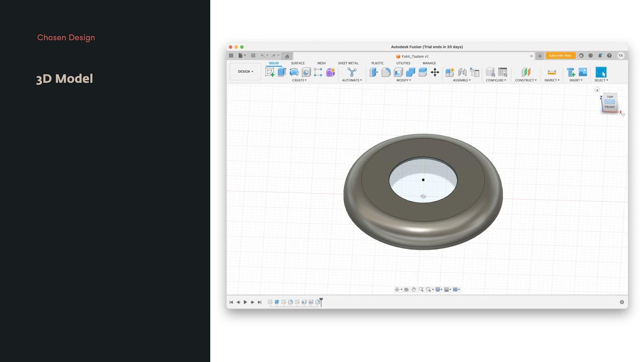Activate the Select tool icon
Viewport: 644px width, 362px height.
[x=601, y=72]
